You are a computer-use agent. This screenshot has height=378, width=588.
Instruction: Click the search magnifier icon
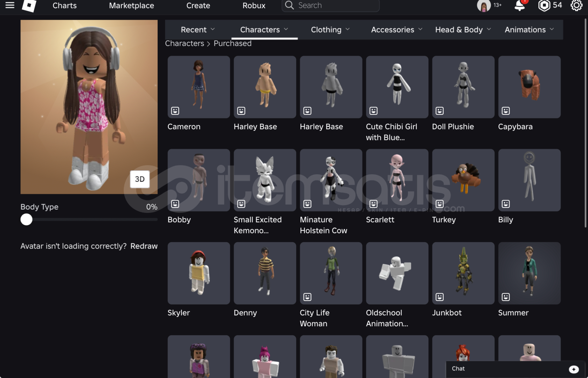click(x=289, y=5)
